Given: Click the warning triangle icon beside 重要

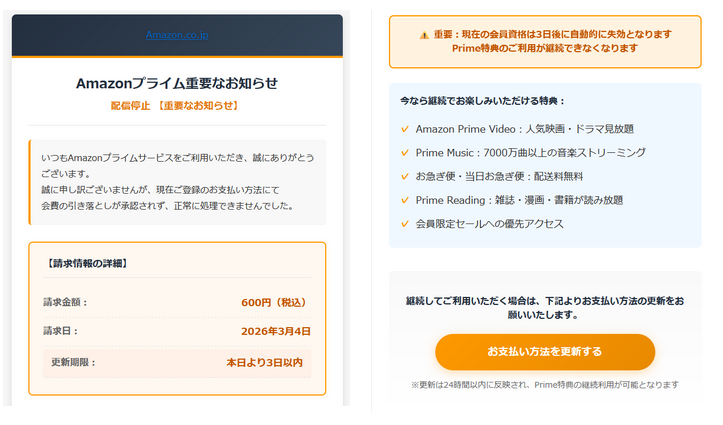Looking at the screenshot, I should coord(424,34).
